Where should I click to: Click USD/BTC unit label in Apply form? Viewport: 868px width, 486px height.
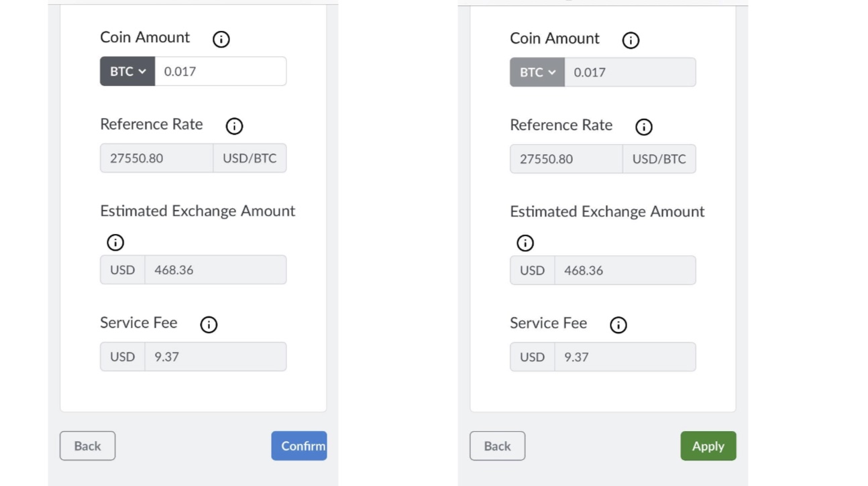pos(659,159)
